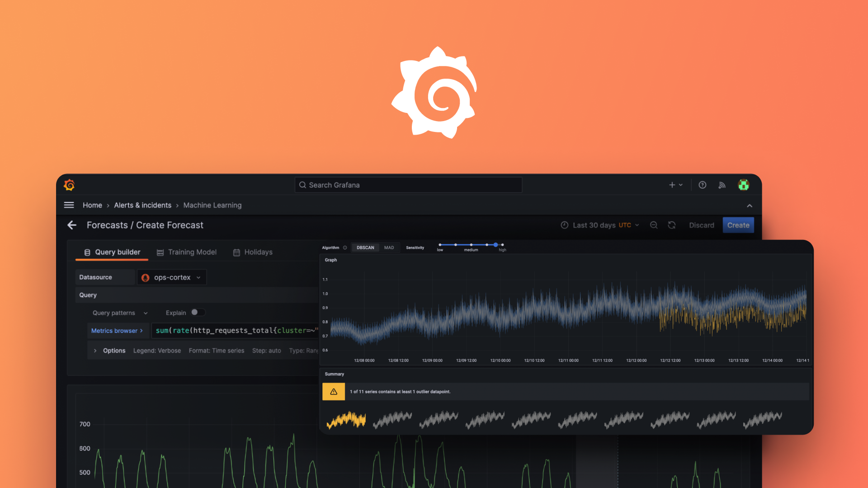Click the help question mark icon
Viewport: 868px width, 488px height.
(x=702, y=185)
